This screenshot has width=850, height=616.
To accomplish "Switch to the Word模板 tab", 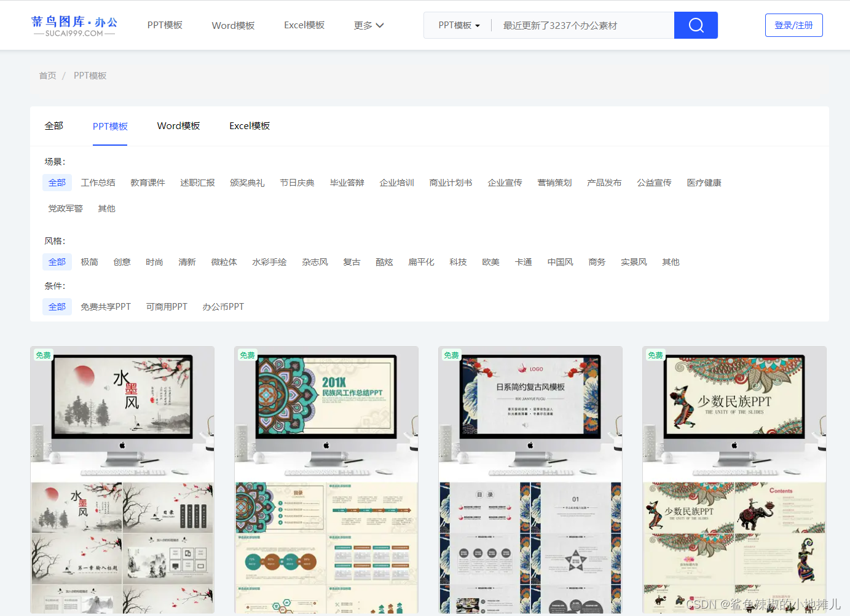I will click(178, 126).
